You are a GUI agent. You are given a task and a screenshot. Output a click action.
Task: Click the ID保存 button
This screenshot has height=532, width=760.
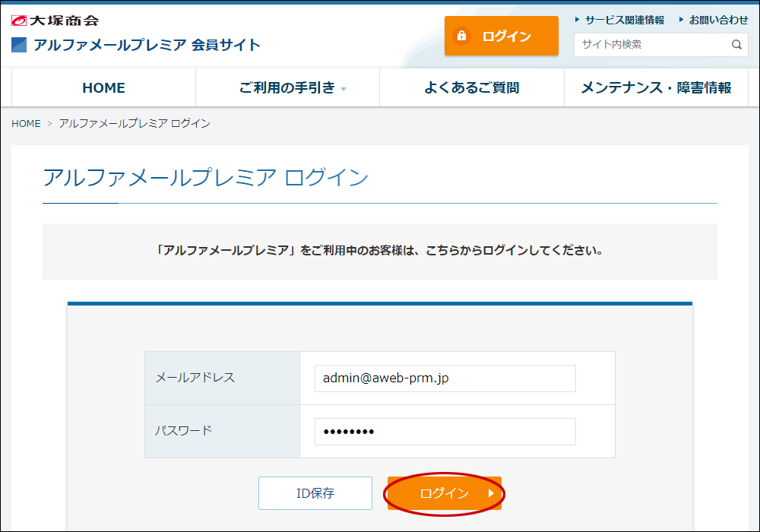(x=315, y=493)
